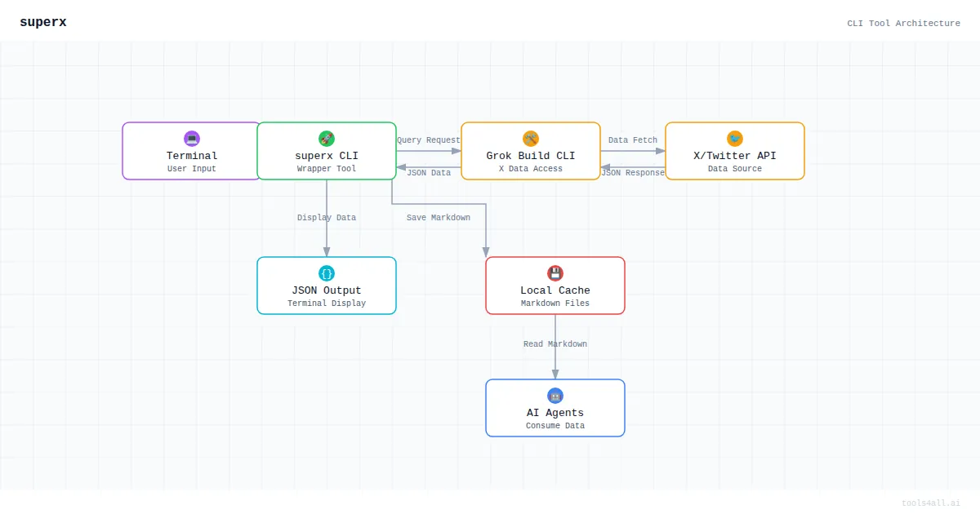The image size is (980, 514).
Task: Click the purple laptop icon in Terminal node
Action: (x=192, y=139)
